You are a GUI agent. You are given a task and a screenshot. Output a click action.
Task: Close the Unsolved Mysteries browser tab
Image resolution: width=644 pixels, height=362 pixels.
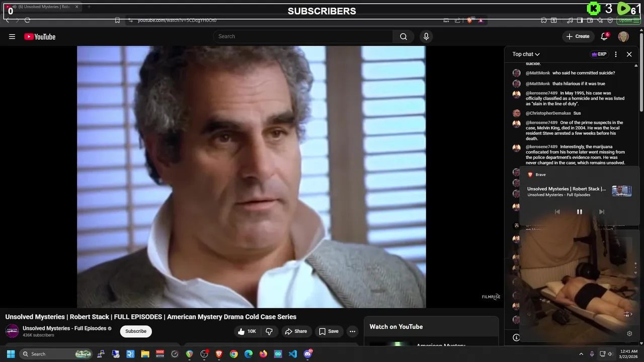point(76,7)
